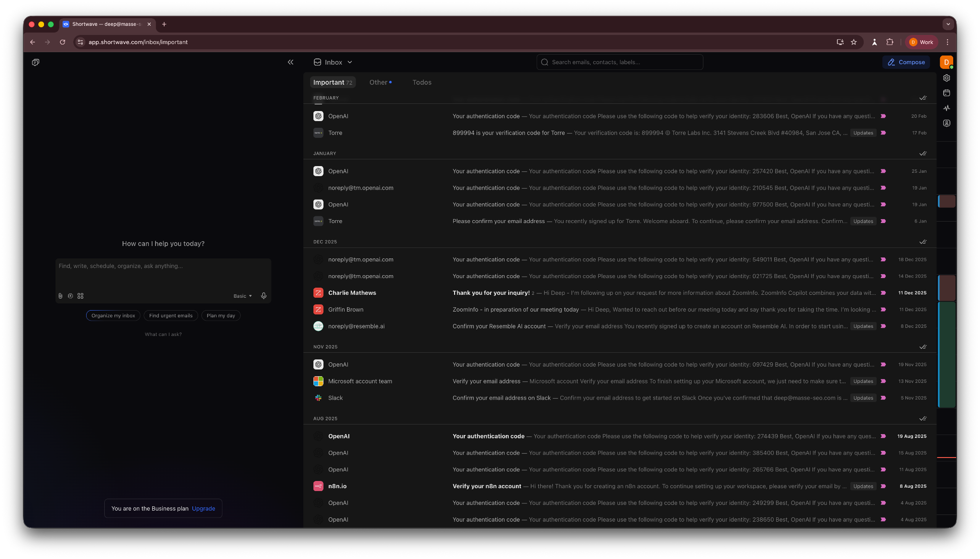
Task: Click the Slack logo avatar
Action: (318, 398)
